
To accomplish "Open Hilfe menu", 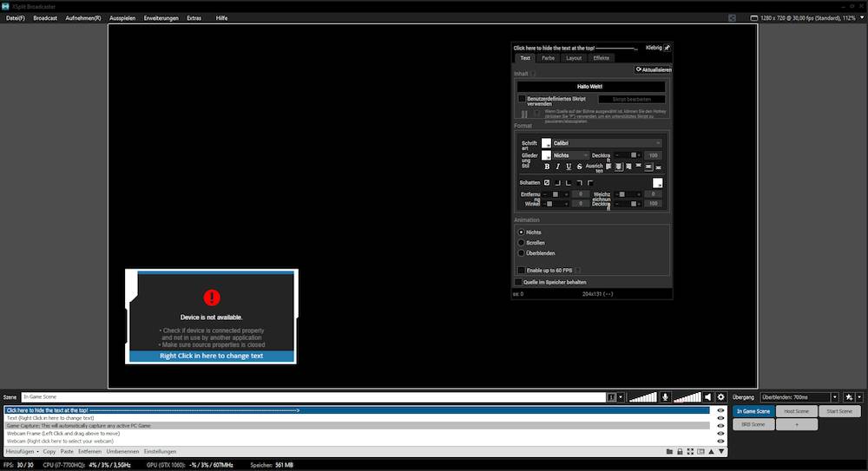I will click(221, 17).
